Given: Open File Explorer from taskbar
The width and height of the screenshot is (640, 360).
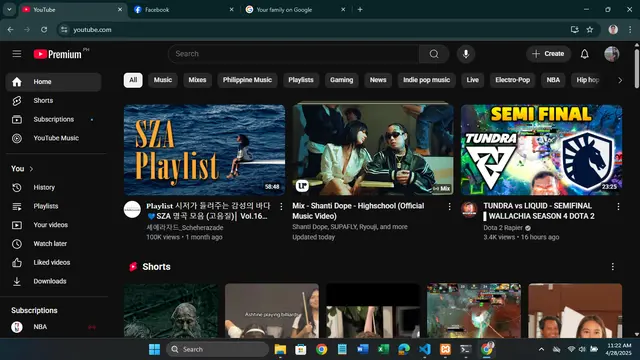Looking at the screenshot, I should pyautogui.click(x=280, y=349).
